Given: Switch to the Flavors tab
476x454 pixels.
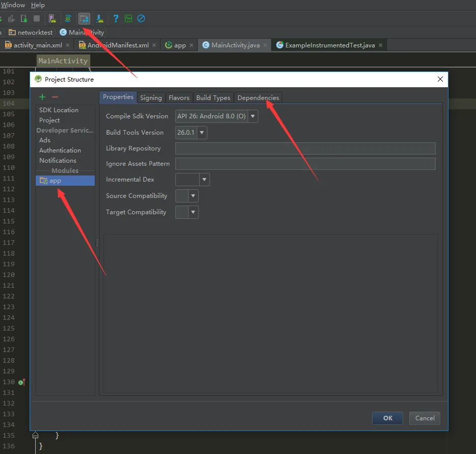Looking at the screenshot, I should coord(179,98).
